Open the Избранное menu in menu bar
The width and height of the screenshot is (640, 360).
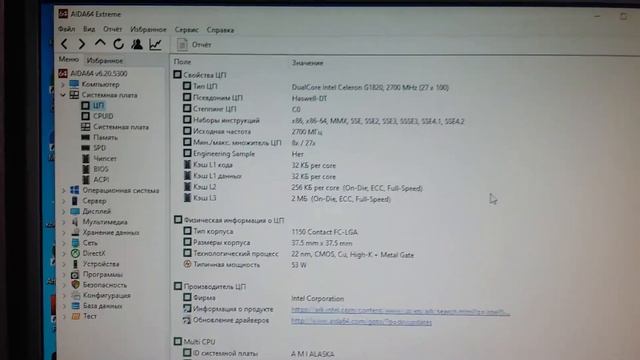pyautogui.click(x=148, y=29)
